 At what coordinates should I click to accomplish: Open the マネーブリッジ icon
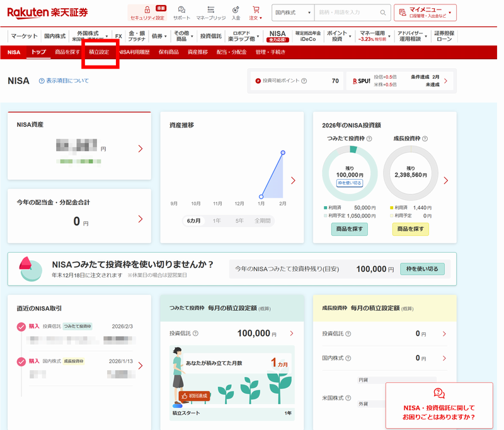[x=210, y=9]
